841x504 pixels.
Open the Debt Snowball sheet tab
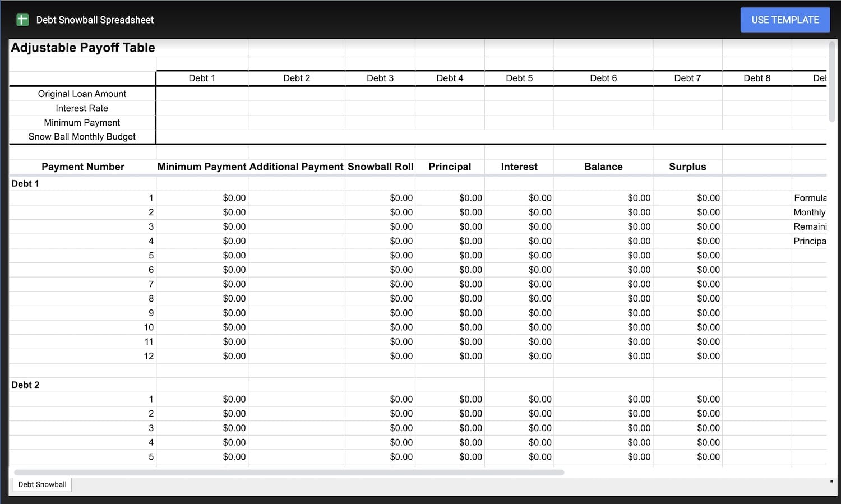coord(42,484)
